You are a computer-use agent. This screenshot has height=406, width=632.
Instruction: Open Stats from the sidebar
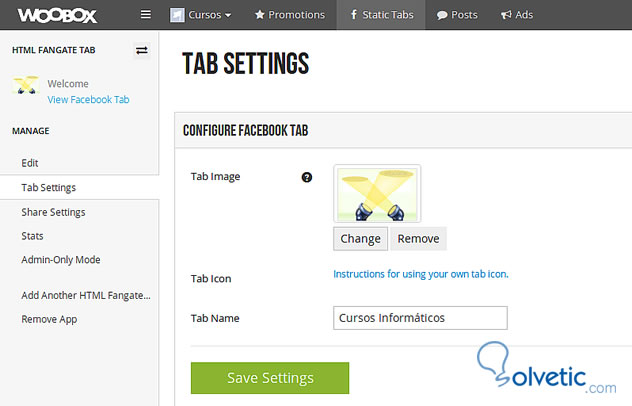[x=33, y=236]
